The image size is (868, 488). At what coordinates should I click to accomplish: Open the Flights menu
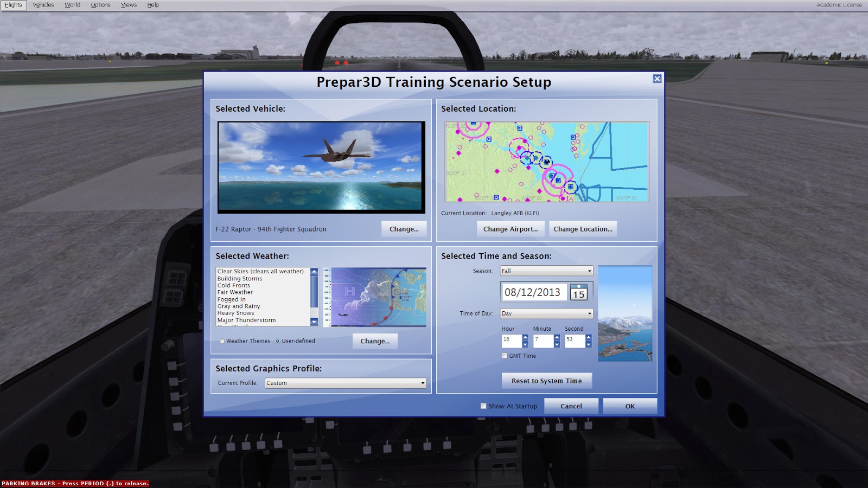[12, 4]
